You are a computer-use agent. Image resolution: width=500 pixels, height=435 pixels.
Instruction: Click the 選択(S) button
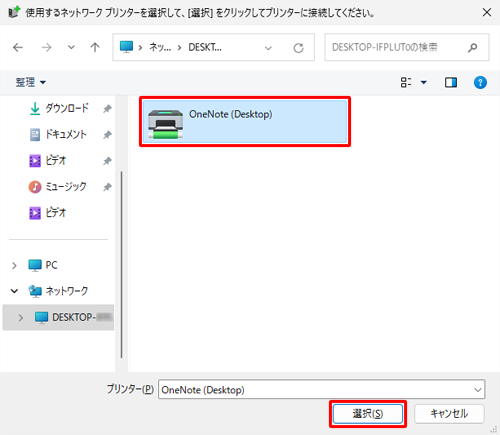tap(368, 414)
